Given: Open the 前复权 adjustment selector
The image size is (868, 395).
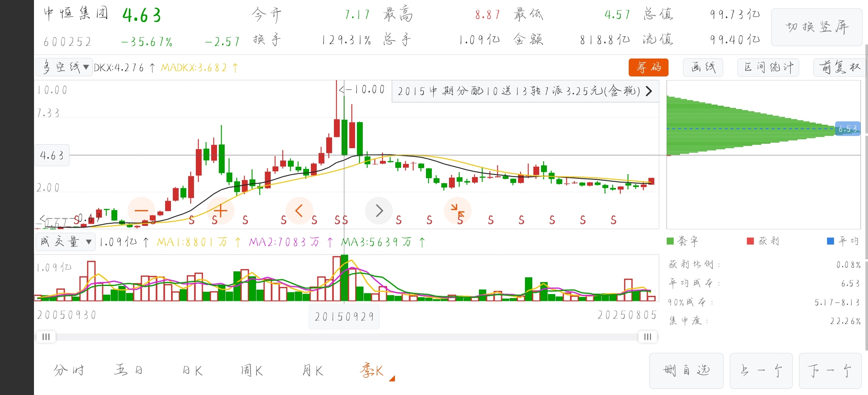Looking at the screenshot, I should pyautogui.click(x=839, y=67).
